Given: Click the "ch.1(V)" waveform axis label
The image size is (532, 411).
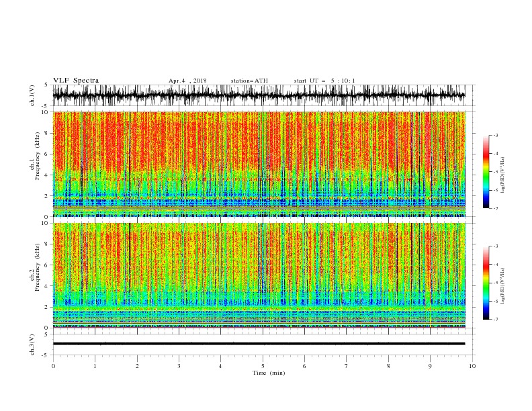Looking at the screenshot, I should click(32, 95).
